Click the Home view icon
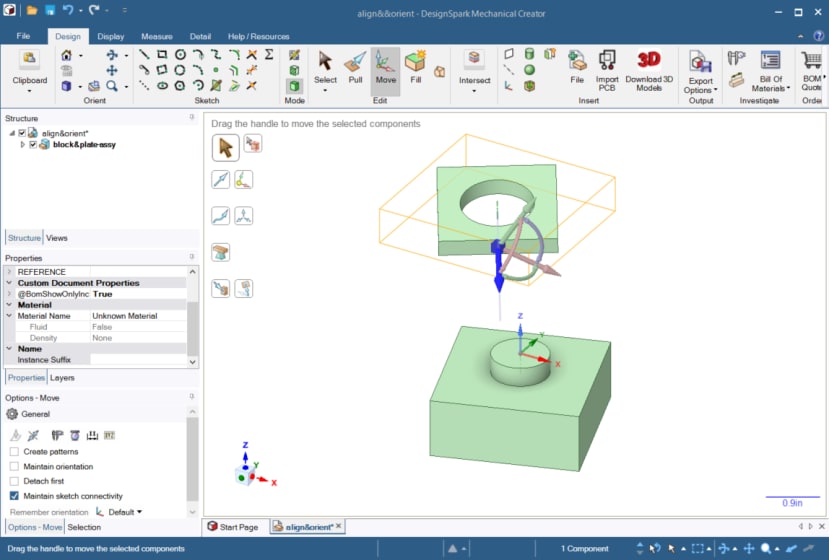 click(67, 55)
